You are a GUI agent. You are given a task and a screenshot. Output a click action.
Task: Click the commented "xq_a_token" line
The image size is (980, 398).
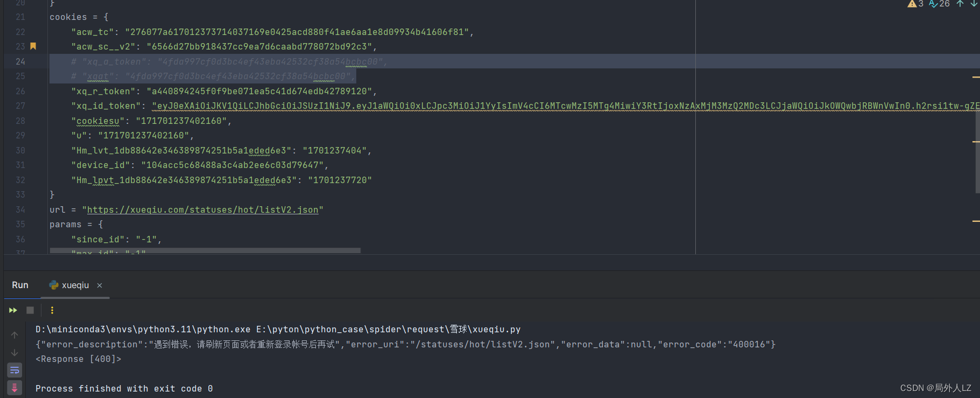click(x=229, y=61)
